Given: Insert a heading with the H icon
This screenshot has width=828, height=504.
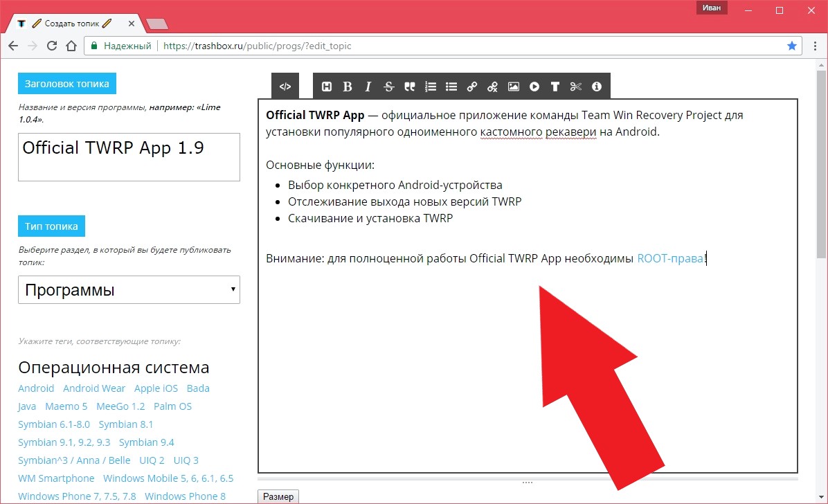Looking at the screenshot, I should click(327, 87).
